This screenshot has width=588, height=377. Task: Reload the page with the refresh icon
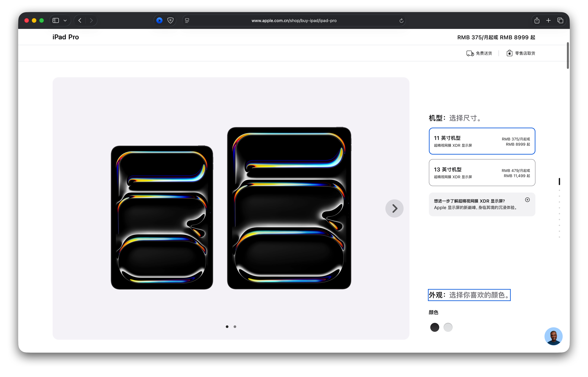pos(401,21)
